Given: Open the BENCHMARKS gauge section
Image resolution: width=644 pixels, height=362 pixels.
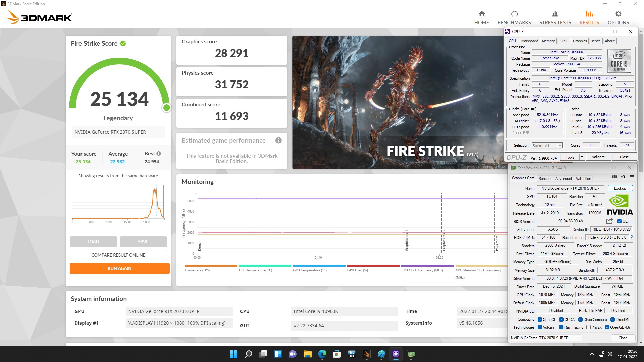Looking at the screenshot, I should (514, 18).
